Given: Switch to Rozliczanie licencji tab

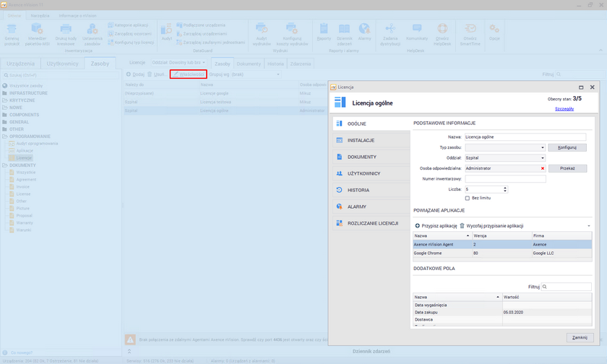Looking at the screenshot, I should click(373, 223).
